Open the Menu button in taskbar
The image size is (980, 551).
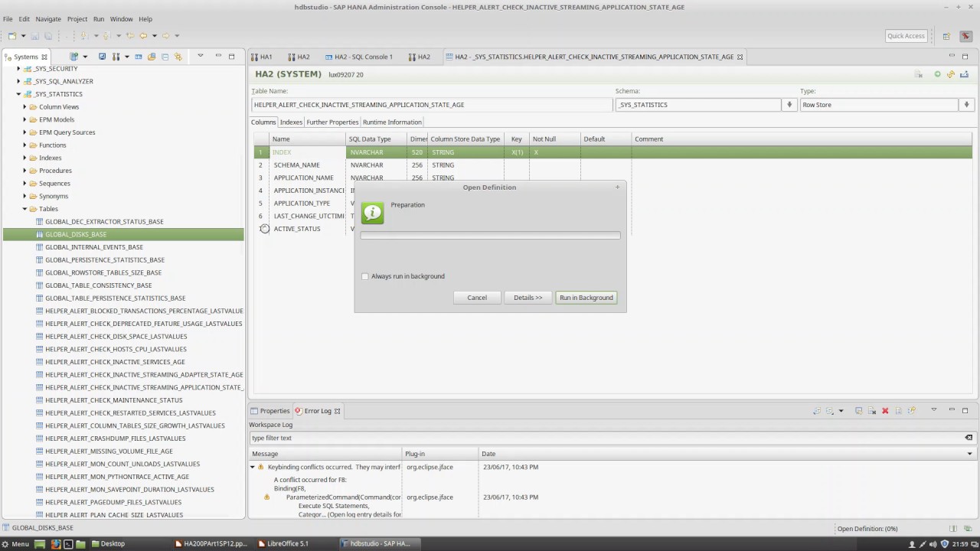(15, 544)
